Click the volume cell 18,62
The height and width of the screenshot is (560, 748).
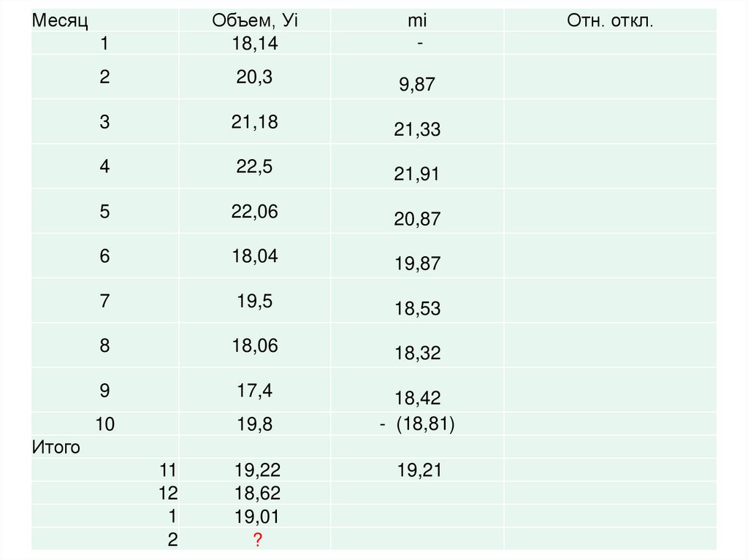pos(257,494)
